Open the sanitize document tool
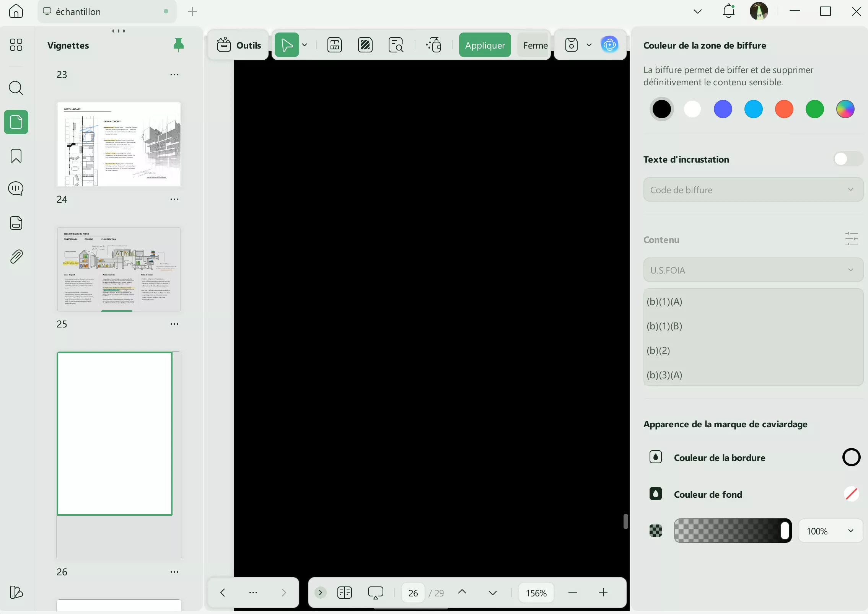Screen dimensions: 868x614 433,45
